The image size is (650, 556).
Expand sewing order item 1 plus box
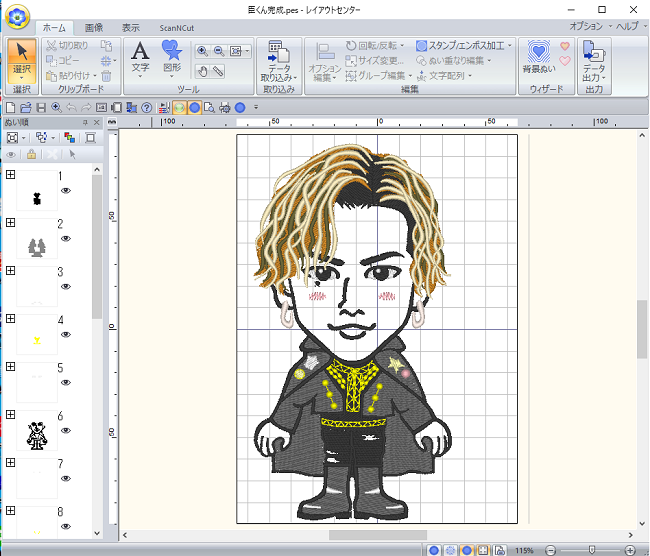click(11, 176)
